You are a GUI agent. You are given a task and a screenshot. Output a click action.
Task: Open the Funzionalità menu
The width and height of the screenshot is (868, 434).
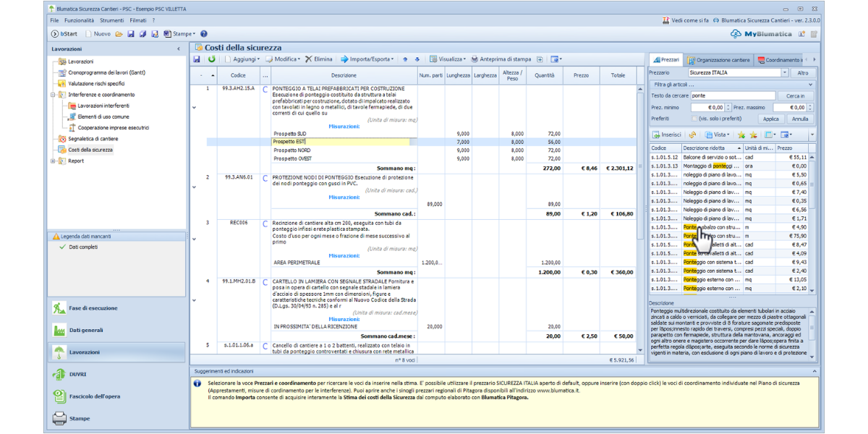pos(80,20)
